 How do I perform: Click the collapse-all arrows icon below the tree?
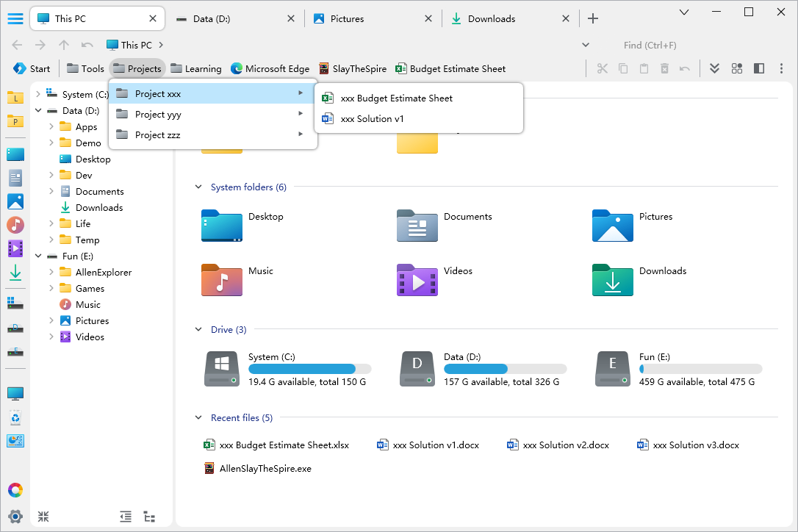(43, 517)
